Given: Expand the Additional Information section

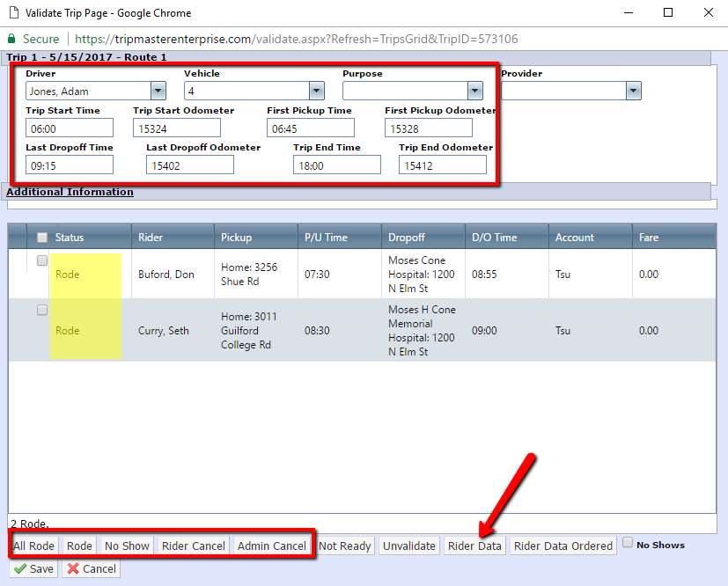Looking at the screenshot, I should coord(70,192).
